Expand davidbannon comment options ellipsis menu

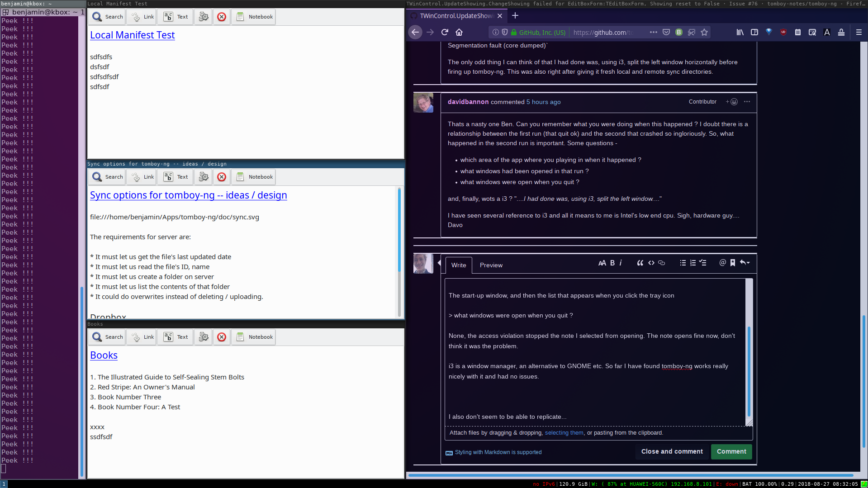(747, 102)
